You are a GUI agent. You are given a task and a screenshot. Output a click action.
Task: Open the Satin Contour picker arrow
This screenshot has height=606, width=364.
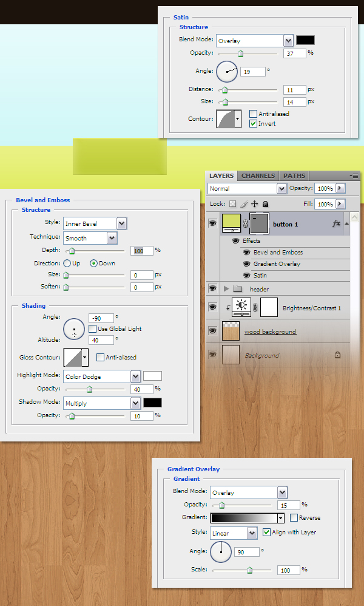238,118
